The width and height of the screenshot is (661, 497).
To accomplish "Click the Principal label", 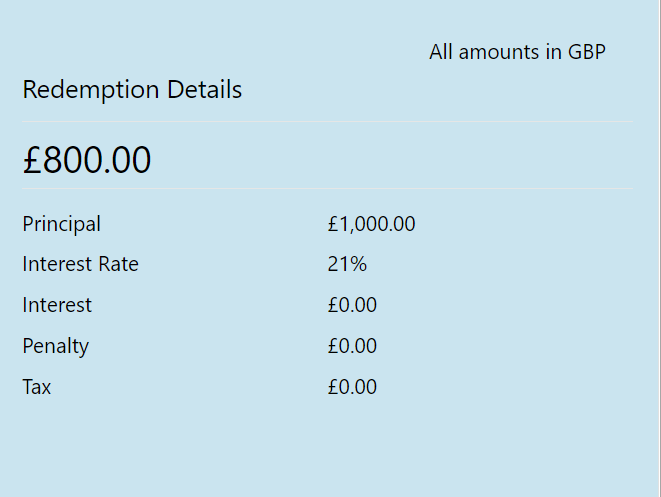I will pyautogui.click(x=62, y=224).
